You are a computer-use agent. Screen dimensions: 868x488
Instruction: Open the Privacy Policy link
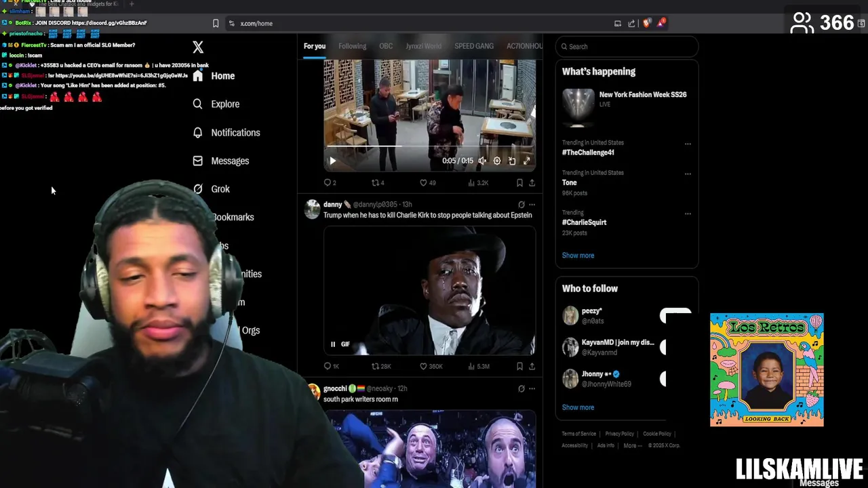click(620, 434)
